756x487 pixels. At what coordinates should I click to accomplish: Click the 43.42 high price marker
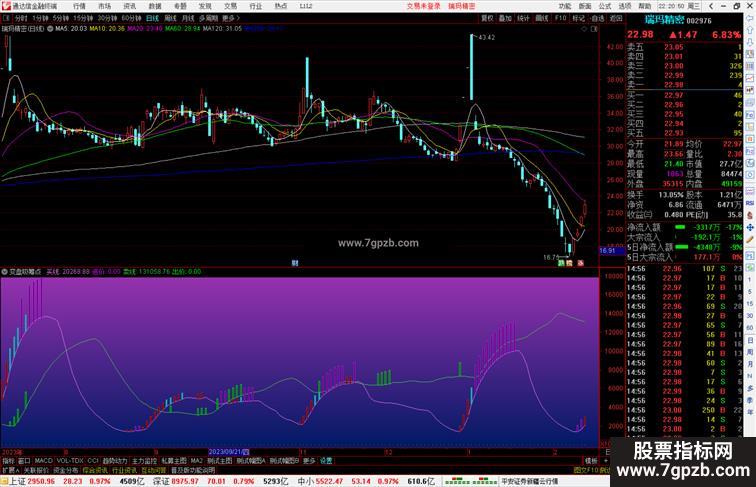486,37
